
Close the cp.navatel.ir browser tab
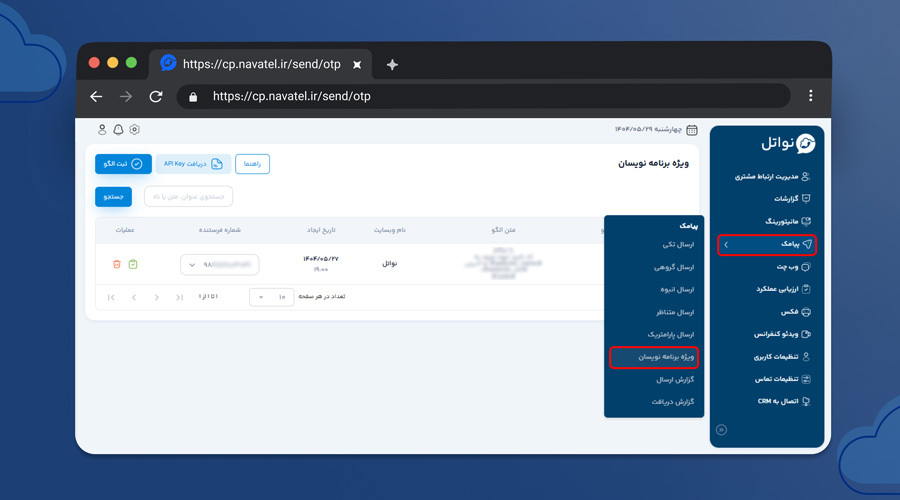click(x=357, y=65)
